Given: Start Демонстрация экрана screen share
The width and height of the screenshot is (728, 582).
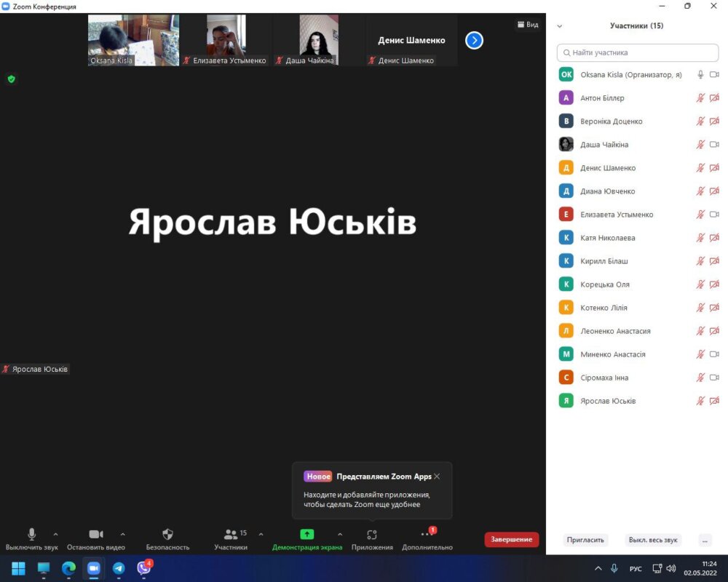Looking at the screenshot, I should pos(307,539).
